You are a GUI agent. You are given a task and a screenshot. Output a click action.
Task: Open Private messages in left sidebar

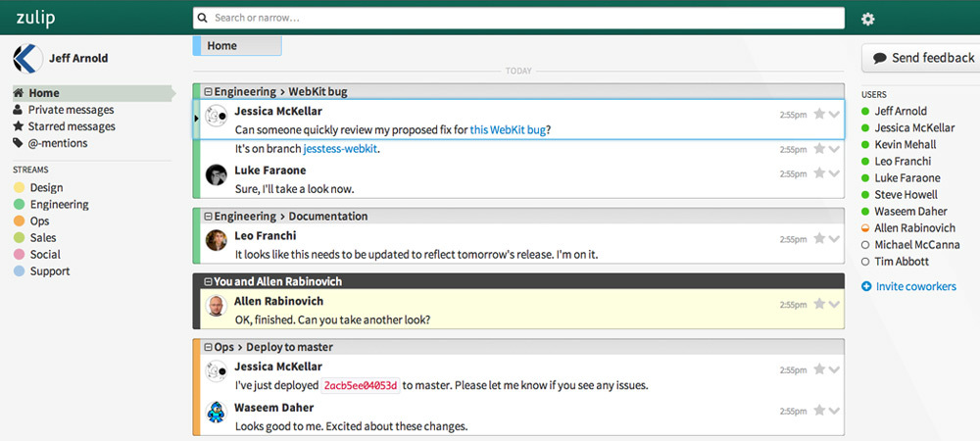pyautogui.click(x=71, y=110)
